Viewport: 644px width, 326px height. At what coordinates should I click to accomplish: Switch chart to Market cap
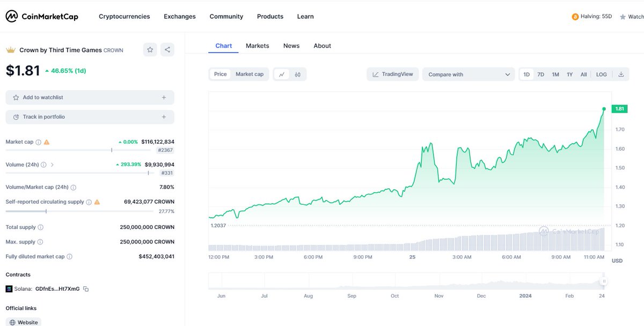tap(250, 74)
